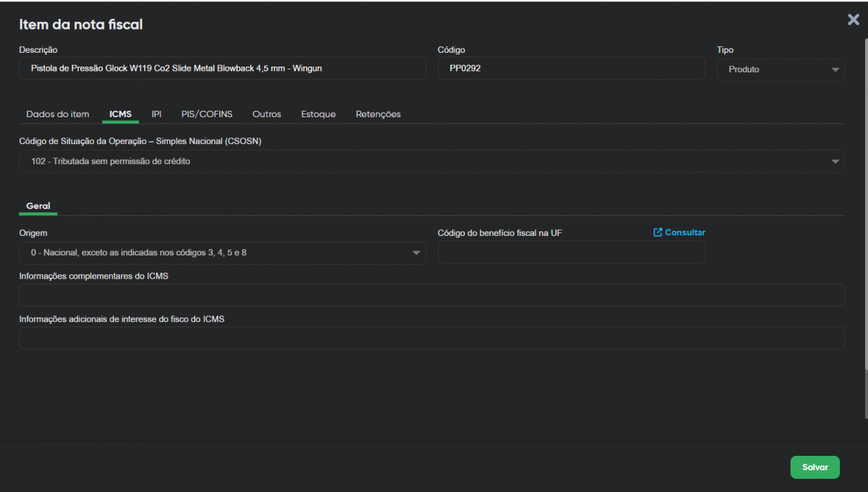Click Informações complementares do ICMS field
868x492 pixels.
[x=431, y=295]
